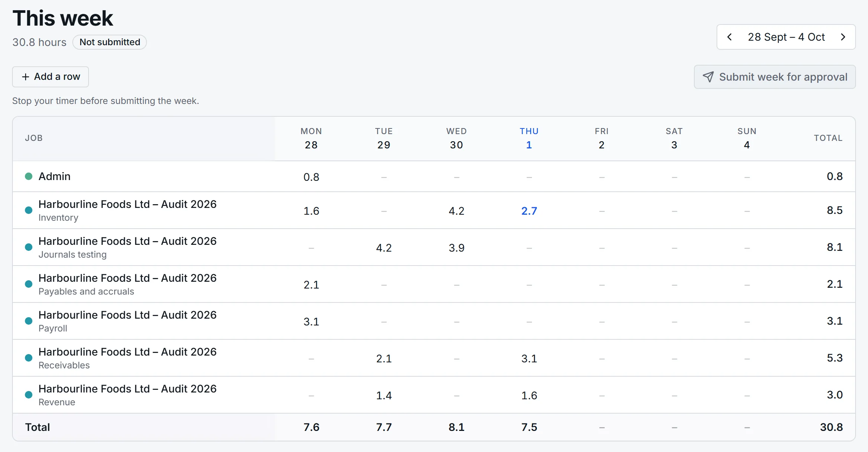Screen dimensions: 868x452
Task: Edit Journals testing Tuesday hours 4.2
Action: tap(384, 247)
